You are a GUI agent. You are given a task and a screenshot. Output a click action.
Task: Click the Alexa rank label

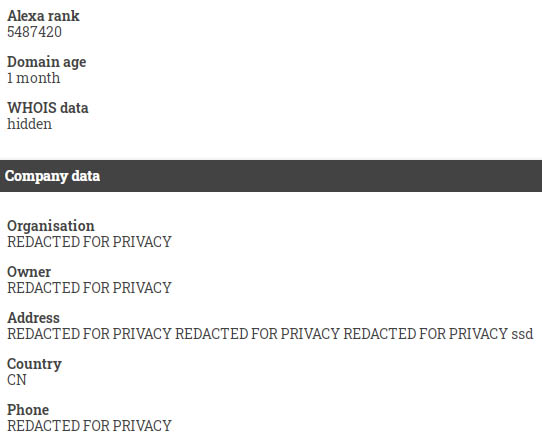tap(43, 16)
